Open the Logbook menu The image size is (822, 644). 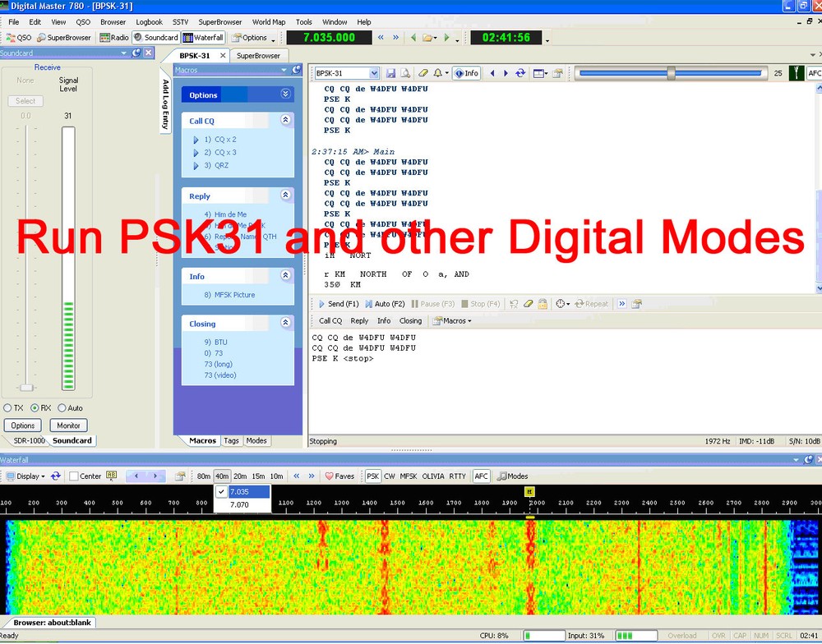[x=148, y=21]
